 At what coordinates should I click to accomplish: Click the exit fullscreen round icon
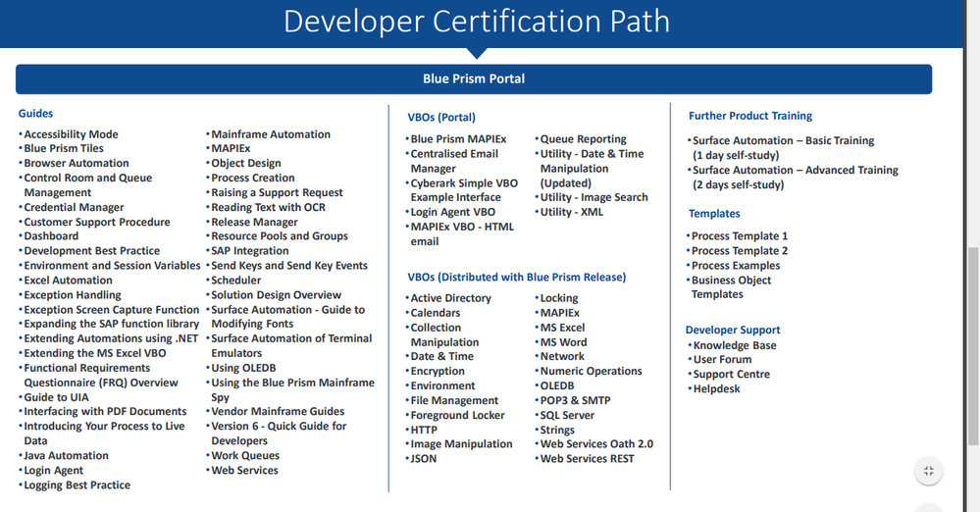[x=928, y=471]
